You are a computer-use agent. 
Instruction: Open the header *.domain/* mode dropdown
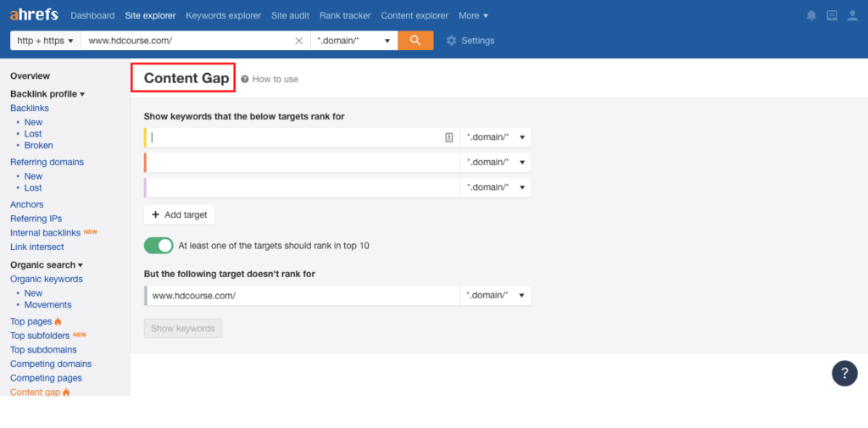353,41
